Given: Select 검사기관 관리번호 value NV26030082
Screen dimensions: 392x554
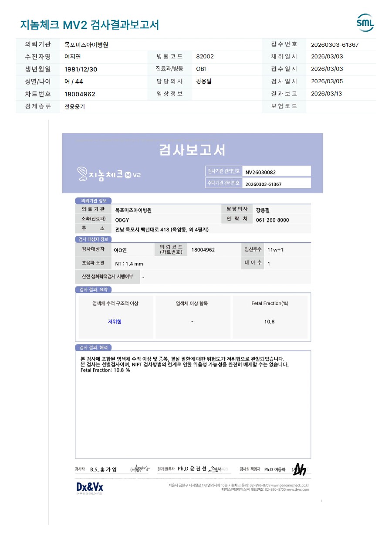Looking at the screenshot, I should pos(260,173).
